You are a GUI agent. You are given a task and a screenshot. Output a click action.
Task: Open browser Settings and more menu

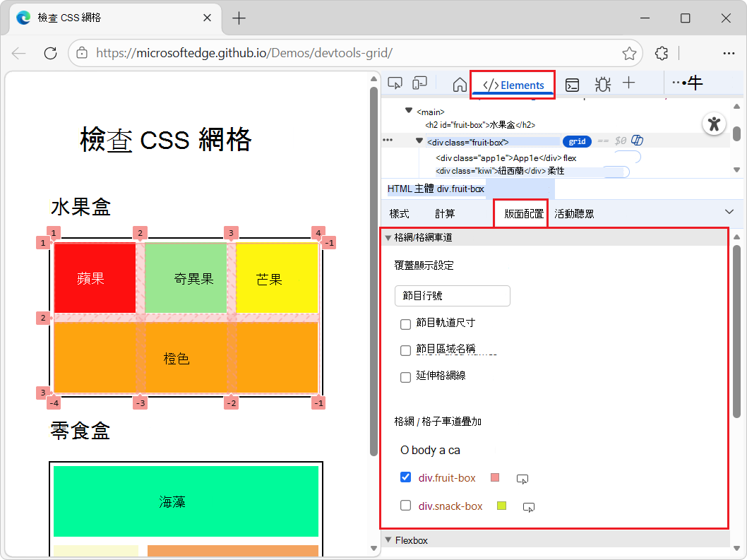click(729, 54)
